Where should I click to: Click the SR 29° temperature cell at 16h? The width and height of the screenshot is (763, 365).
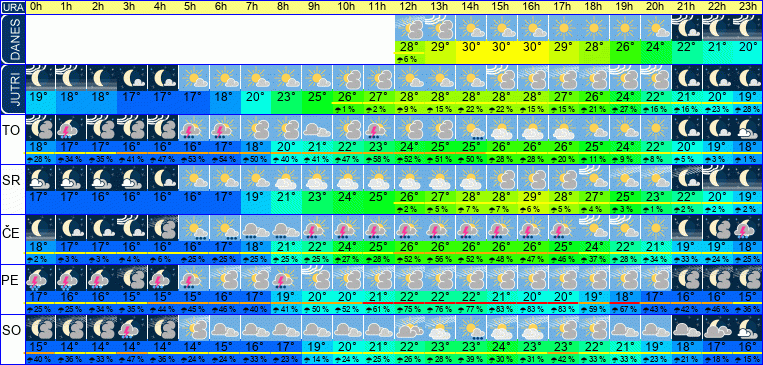pos(533,197)
